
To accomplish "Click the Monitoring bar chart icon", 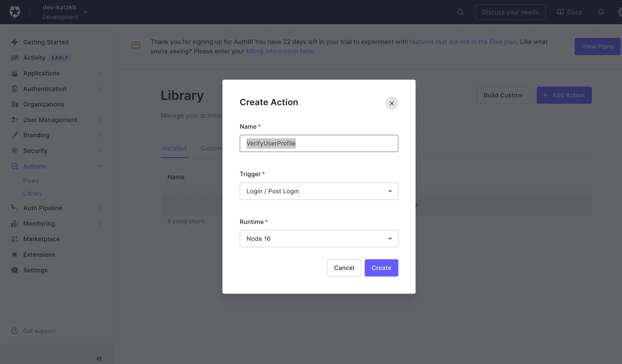I will click(14, 223).
